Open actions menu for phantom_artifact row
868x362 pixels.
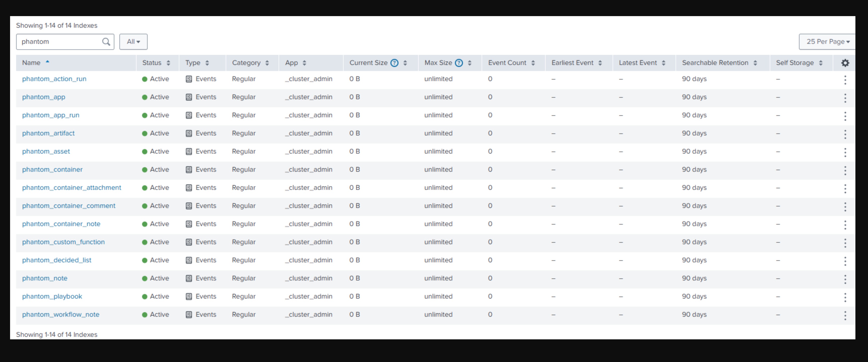click(x=845, y=134)
